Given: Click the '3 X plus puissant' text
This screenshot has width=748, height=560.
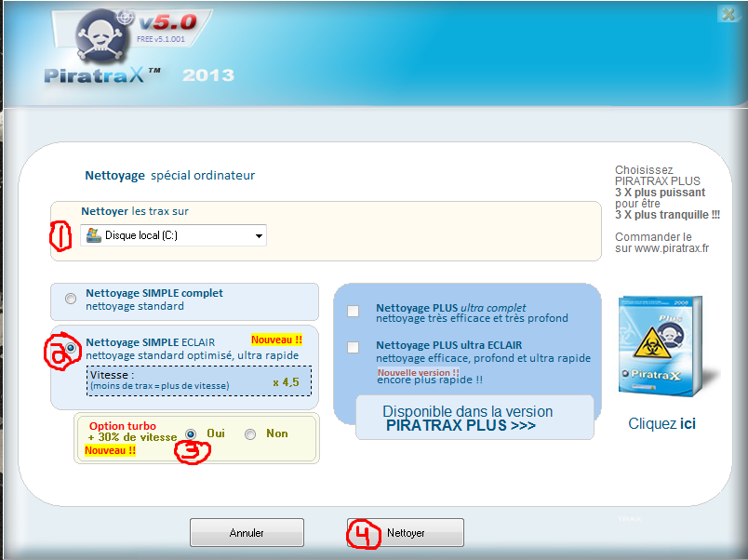Looking at the screenshot, I should (x=660, y=193).
